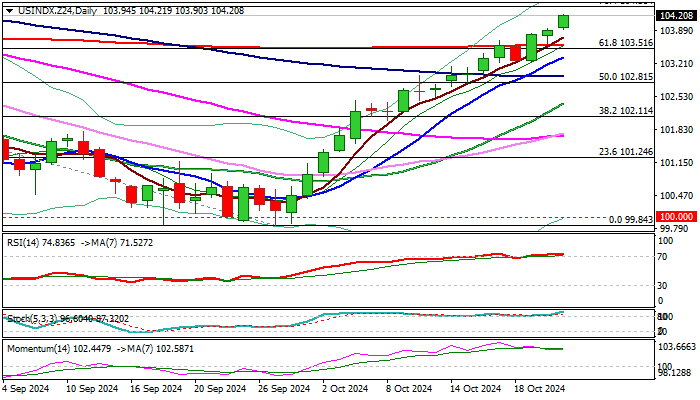700x400 pixels.
Task: Click the 14 Oct 2024 date label
Action: coord(476,389)
